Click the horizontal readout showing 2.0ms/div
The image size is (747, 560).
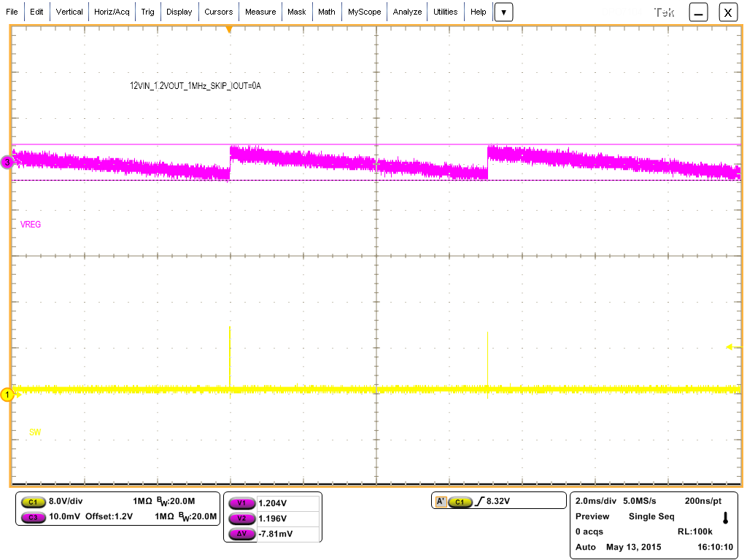coord(595,502)
